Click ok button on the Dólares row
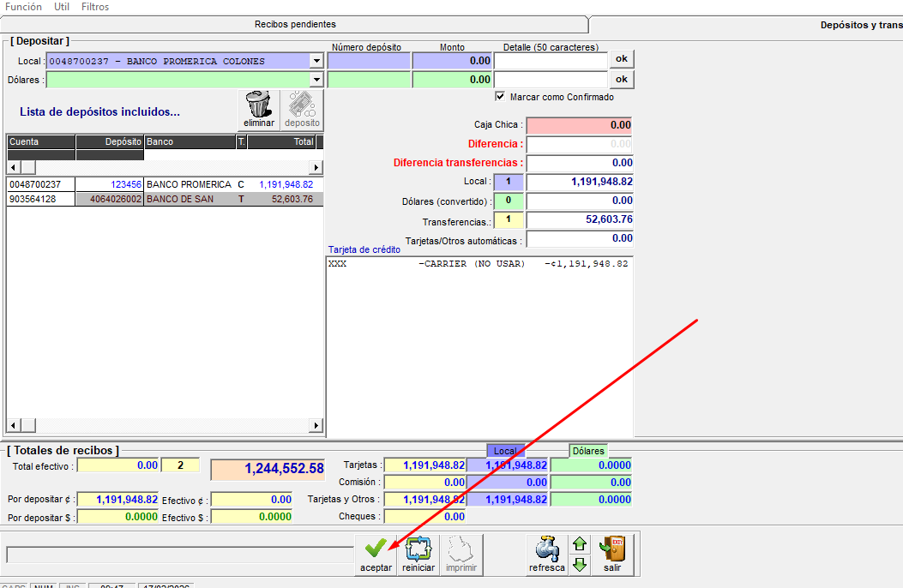The image size is (903, 588). pos(622,79)
